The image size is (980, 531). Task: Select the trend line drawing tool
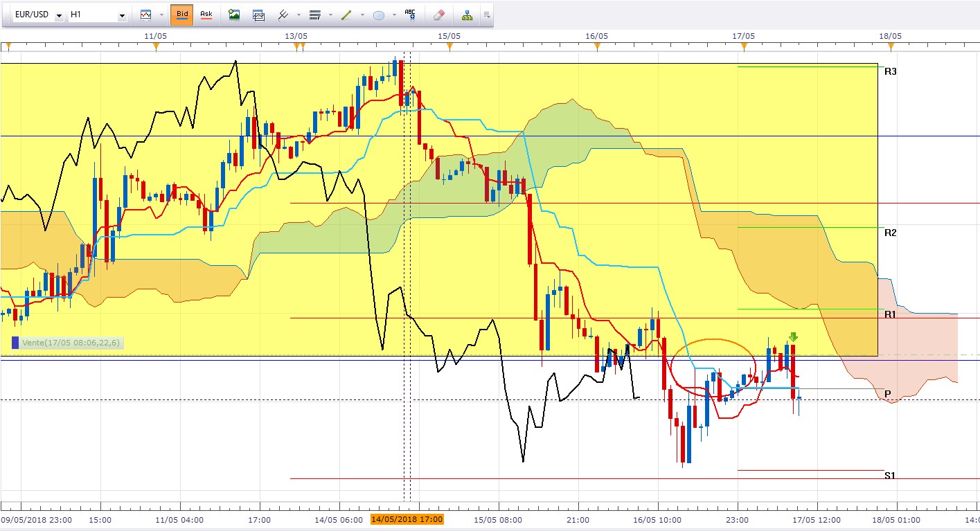(x=347, y=15)
